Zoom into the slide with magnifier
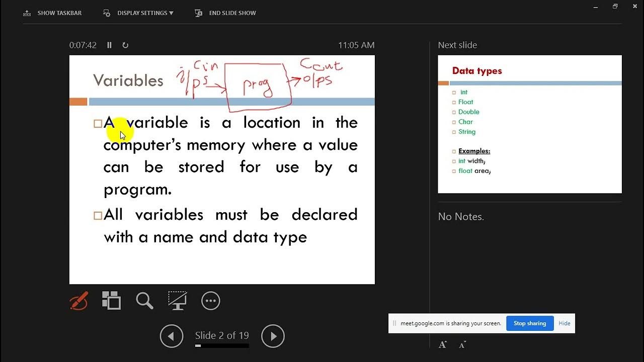 pyautogui.click(x=144, y=301)
